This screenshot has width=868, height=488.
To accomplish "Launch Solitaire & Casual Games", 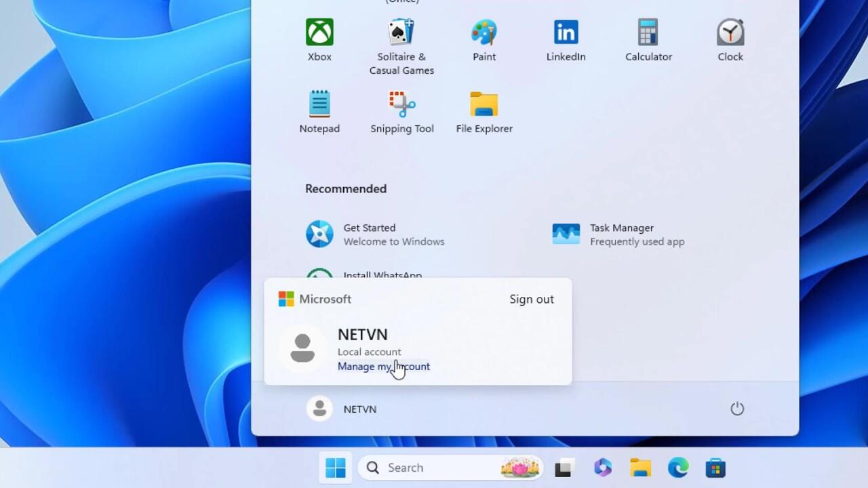I will tap(401, 46).
